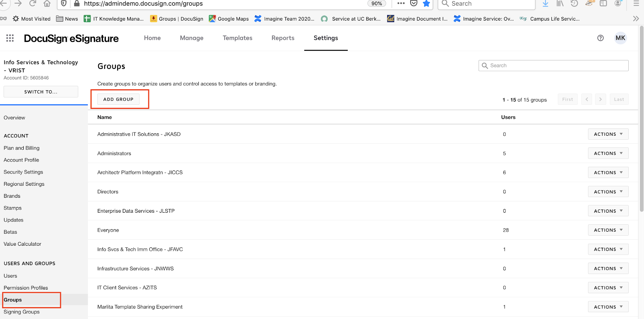Open Permission Profiles in sidebar

click(x=26, y=288)
